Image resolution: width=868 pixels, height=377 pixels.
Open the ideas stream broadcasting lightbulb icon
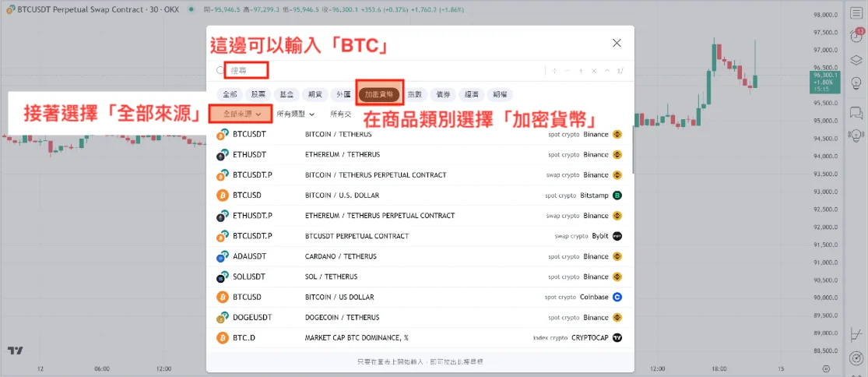point(856,135)
